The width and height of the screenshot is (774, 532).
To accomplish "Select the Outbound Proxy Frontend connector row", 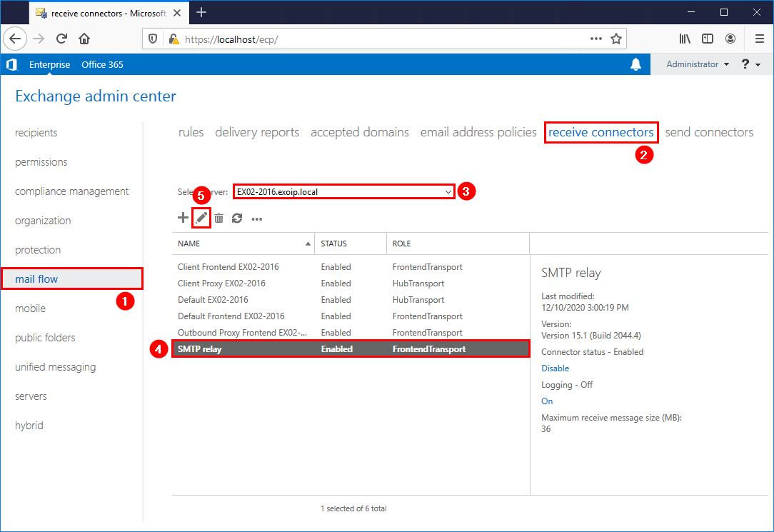I will coord(351,333).
